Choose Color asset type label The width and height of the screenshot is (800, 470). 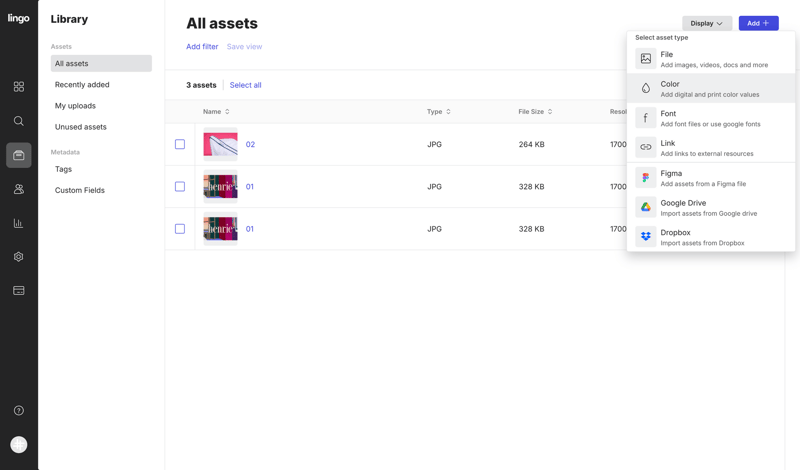click(x=669, y=84)
